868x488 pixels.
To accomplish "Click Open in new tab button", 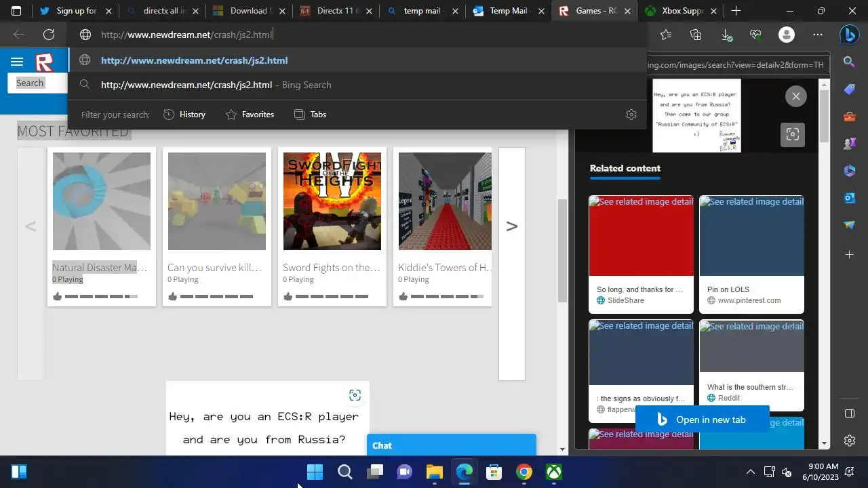I will (x=702, y=420).
